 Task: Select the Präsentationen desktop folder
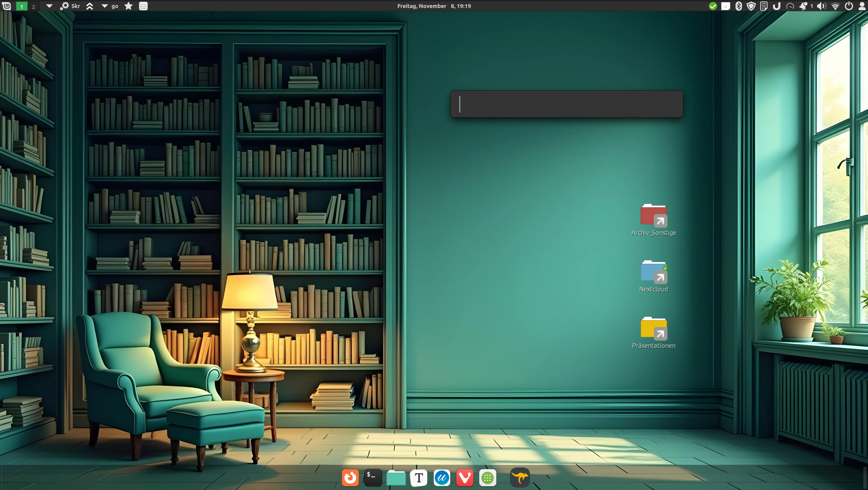(653, 332)
